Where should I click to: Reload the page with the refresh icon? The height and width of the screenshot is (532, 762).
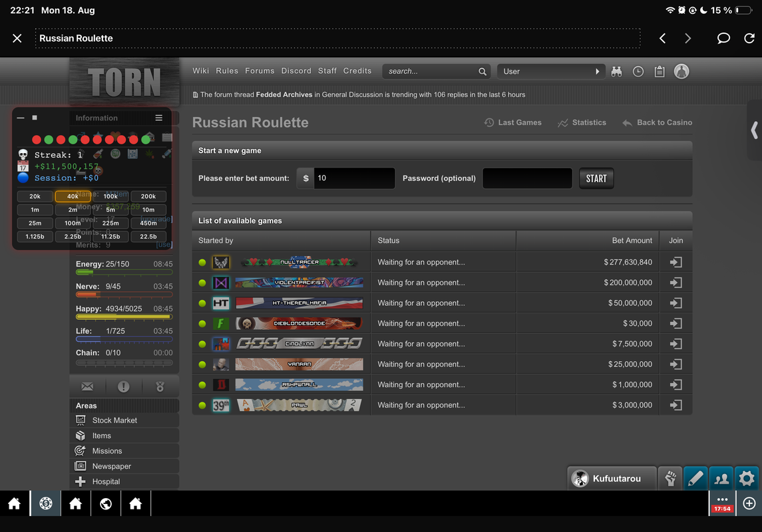[x=749, y=39]
